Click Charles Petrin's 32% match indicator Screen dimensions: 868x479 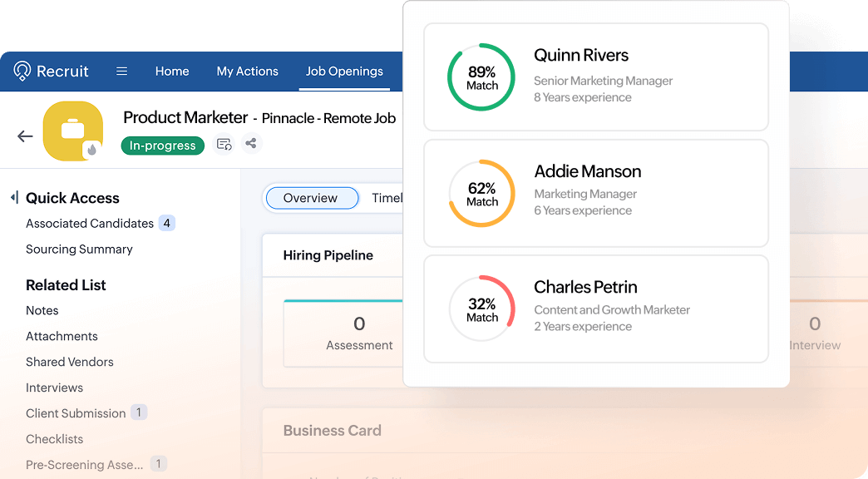coord(481,309)
